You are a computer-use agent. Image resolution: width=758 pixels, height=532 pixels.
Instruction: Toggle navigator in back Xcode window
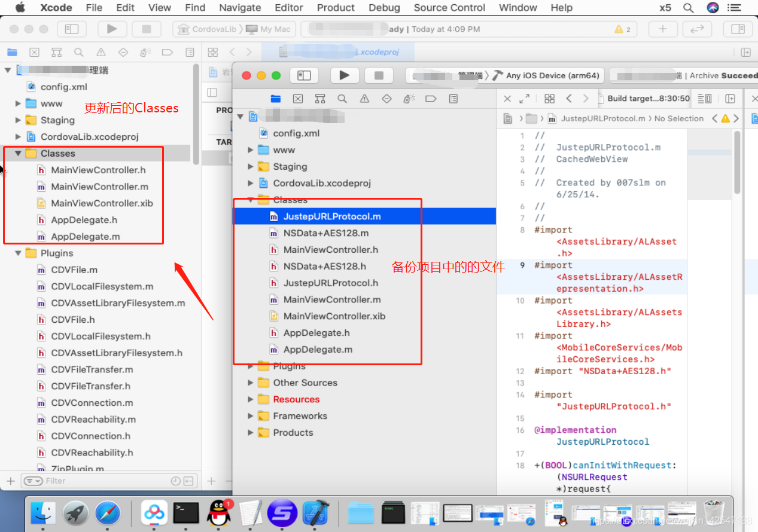pos(72,29)
